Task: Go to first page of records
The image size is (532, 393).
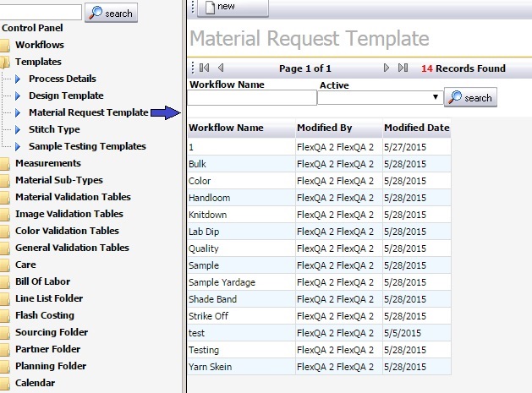Action: coord(204,68)
